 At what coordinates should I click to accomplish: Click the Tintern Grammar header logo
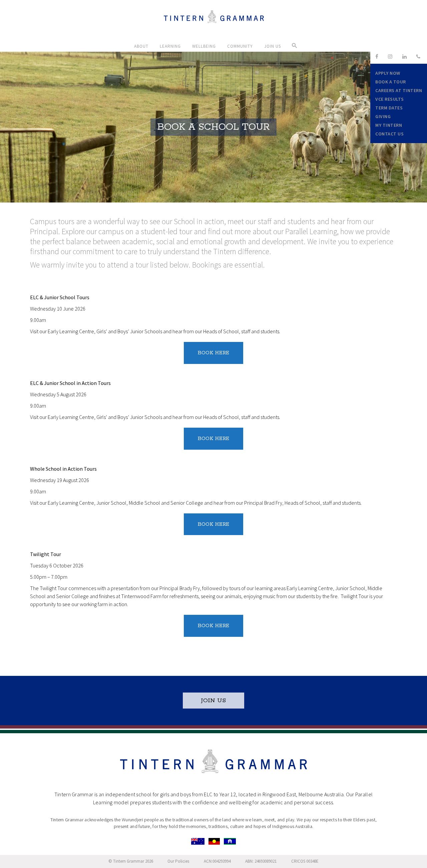pos(214,17)
